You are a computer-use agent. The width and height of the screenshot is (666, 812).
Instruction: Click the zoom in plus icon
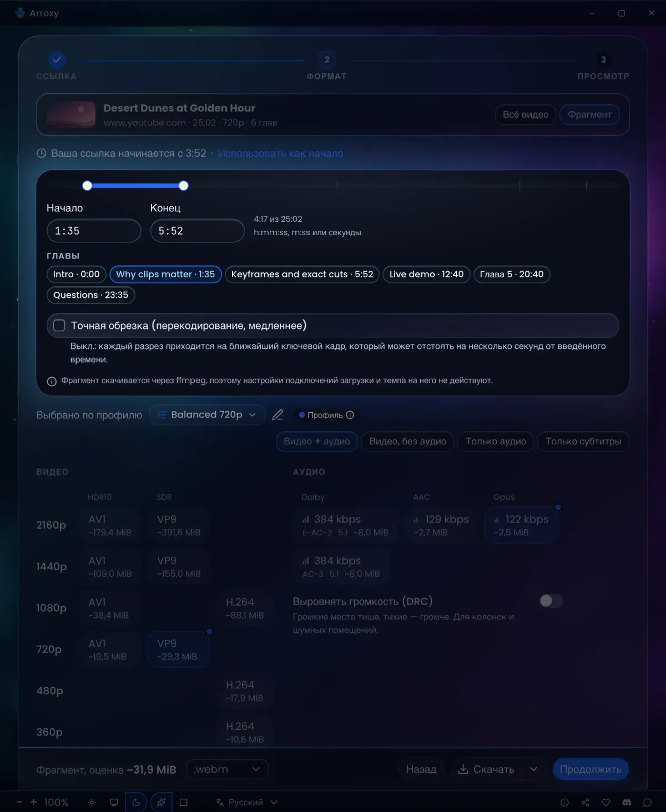click(33, 802)
